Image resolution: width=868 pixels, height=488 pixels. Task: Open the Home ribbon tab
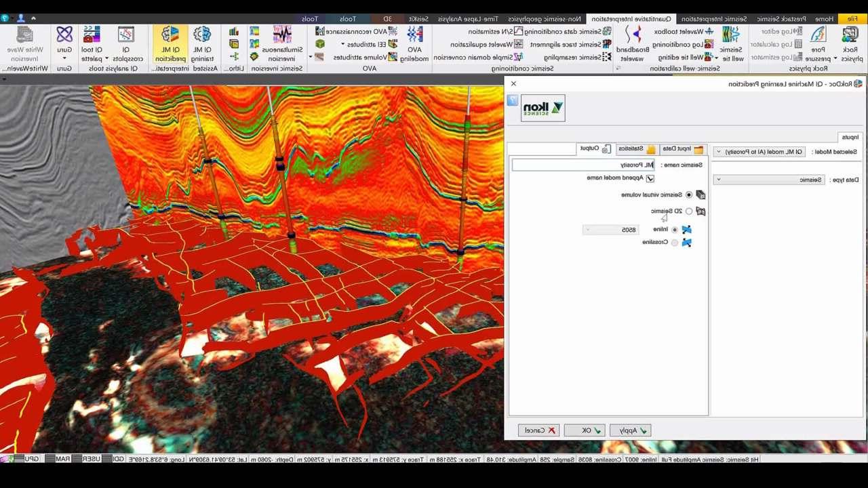(825, 19)
